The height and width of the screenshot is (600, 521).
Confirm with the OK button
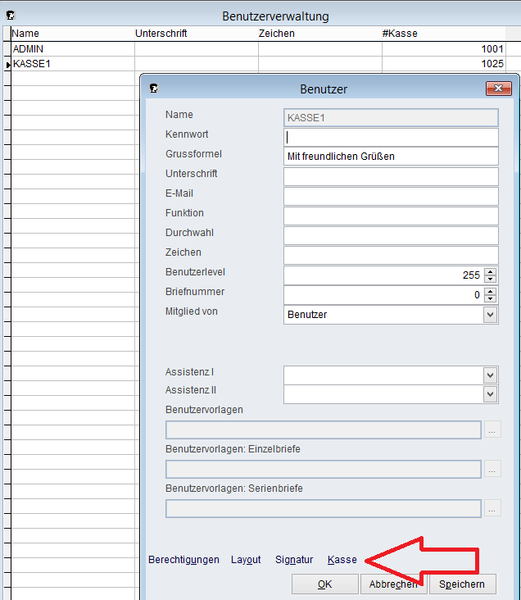[x=325, y=584]
